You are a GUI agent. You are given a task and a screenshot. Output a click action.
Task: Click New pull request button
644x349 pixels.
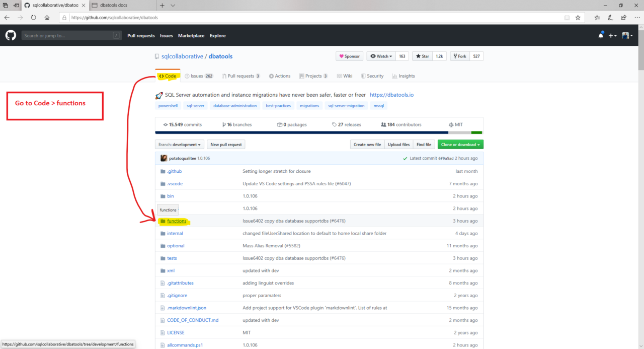pos(226,145)
